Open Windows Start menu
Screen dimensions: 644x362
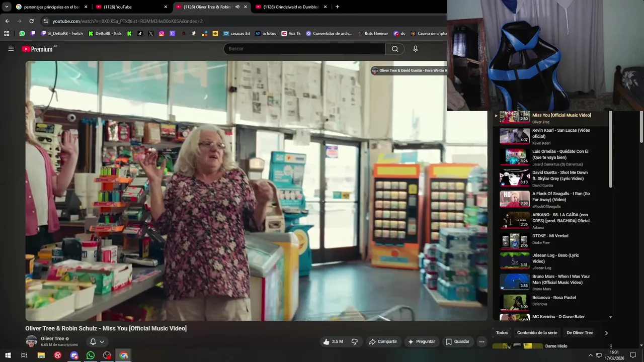8,355
